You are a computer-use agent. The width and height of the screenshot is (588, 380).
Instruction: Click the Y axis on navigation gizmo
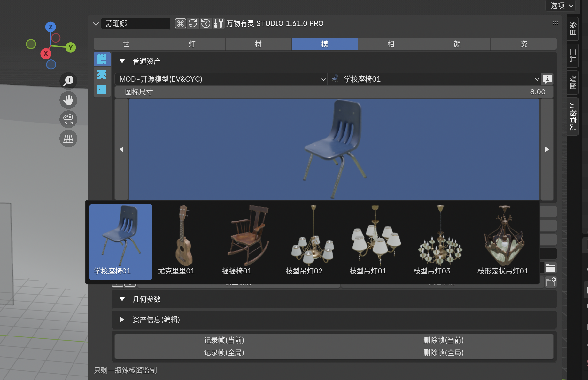click(71, 48)
